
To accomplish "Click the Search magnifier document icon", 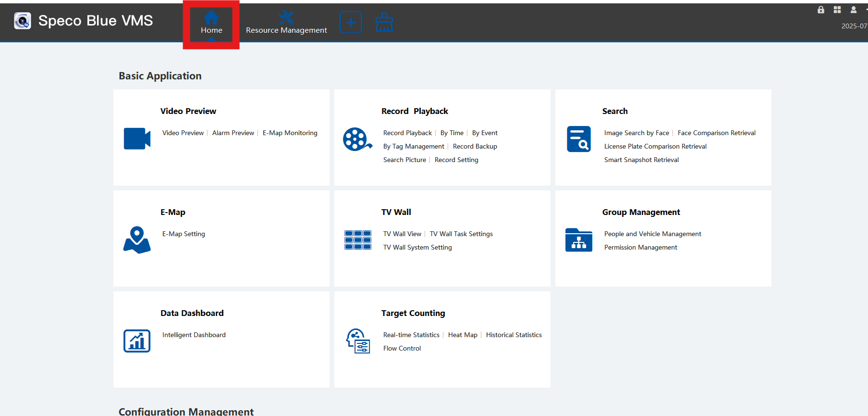I will (579, 139).
